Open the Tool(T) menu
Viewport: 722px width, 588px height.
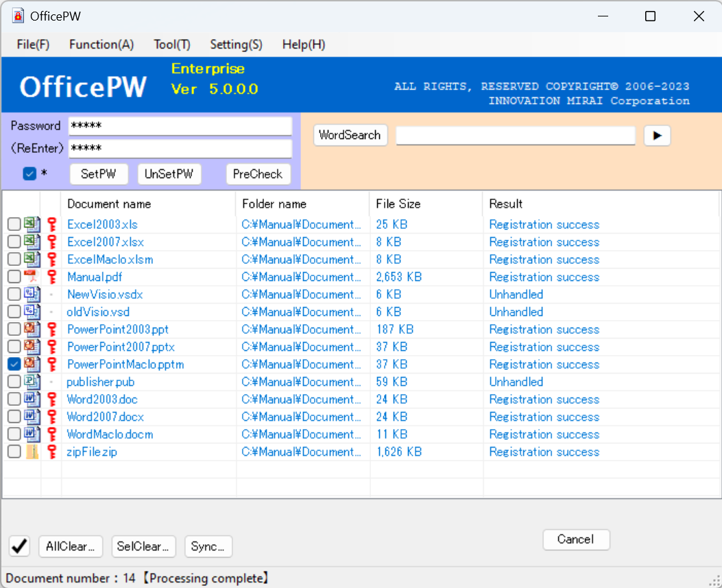pos(171,45)
